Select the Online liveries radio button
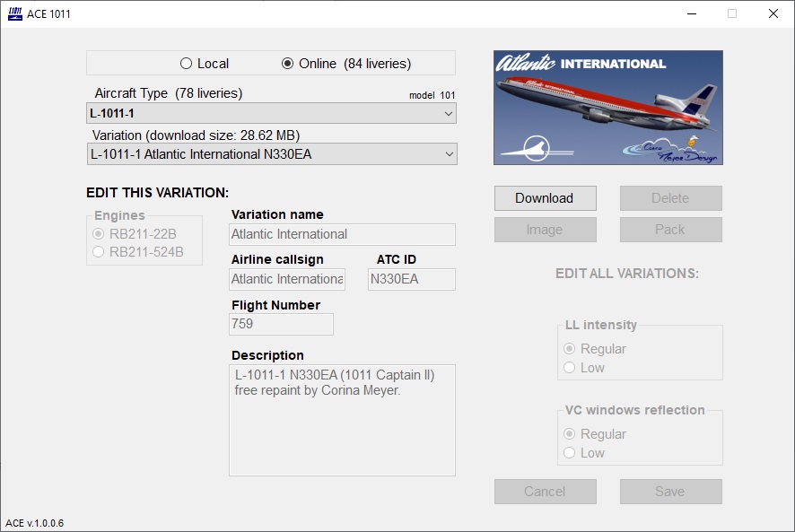This screenshot has height=532, width=795. pos(288,64)
